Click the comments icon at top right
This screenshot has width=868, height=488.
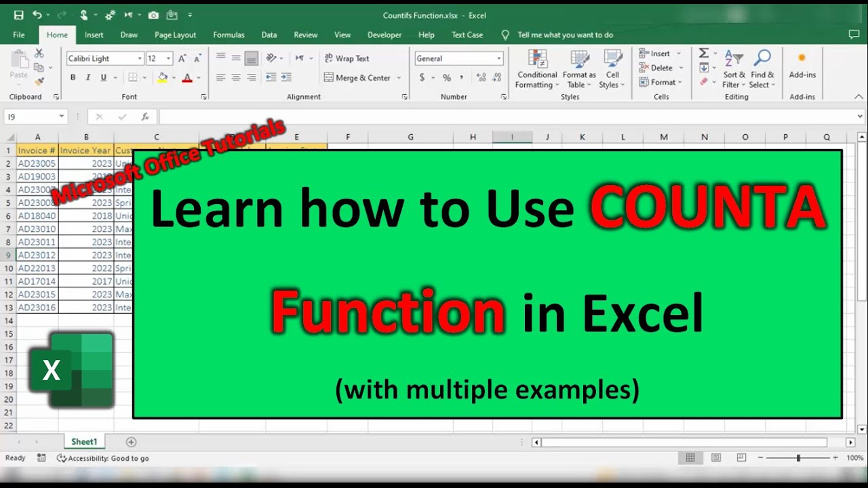854,34
